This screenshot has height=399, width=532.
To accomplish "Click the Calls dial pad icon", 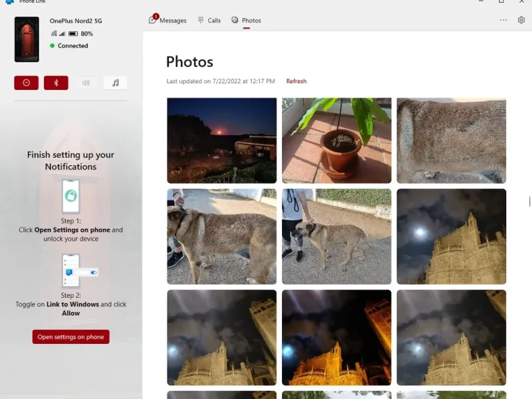I will [201, 20].
